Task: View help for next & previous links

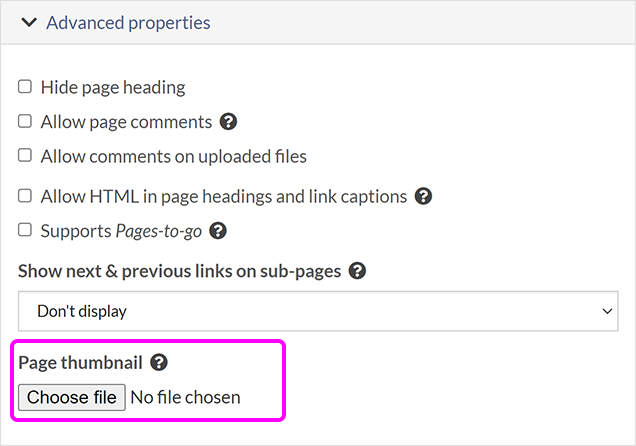Action: pos(357,270)
